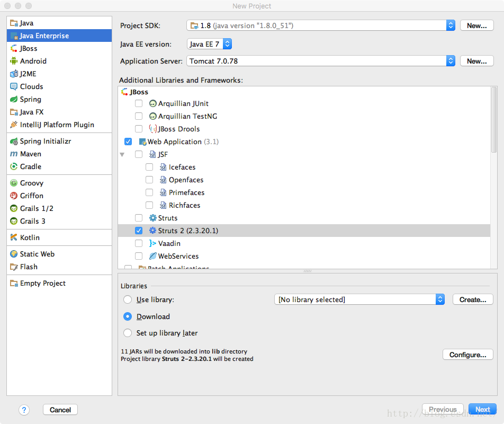Image resolution: width=504 pixels, height=424 pixels.
Task: Select the Kotlin icon
Action: [14, 238]
